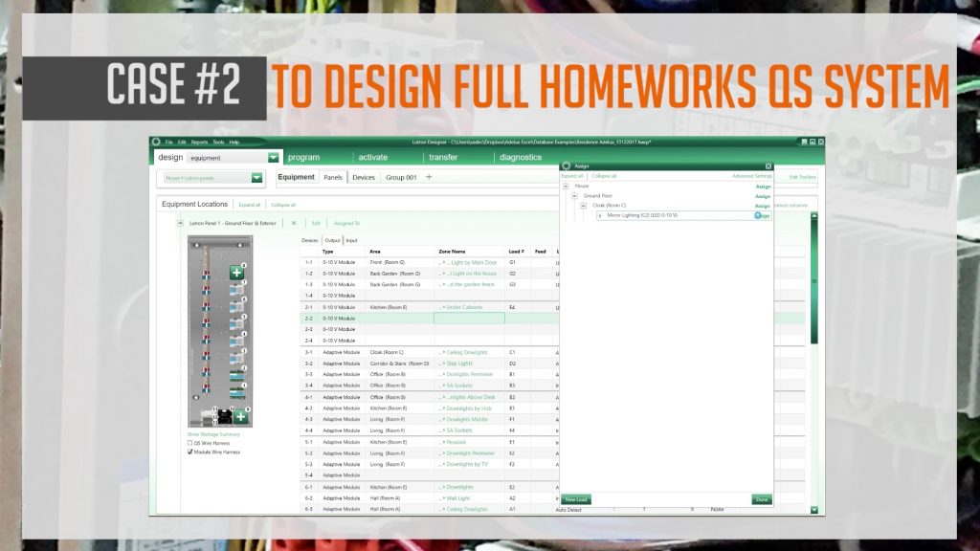Collapse Lutron Panel 1 - Ground Floor & Exterior
This screenshot has width=980, height=551.
180,223
